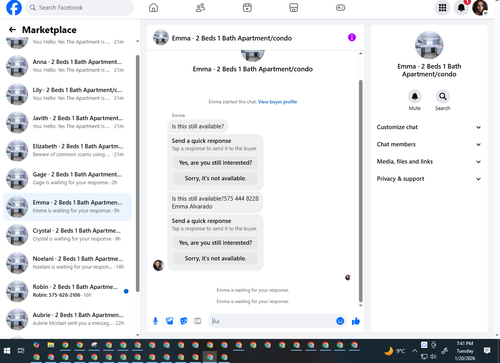
Task: Open the account profile picture menu
Action: pyautogui.click(x=480, y=8)
